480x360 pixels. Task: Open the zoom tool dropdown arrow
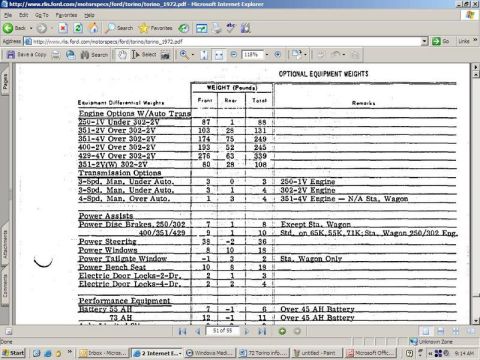pos(193,55)
